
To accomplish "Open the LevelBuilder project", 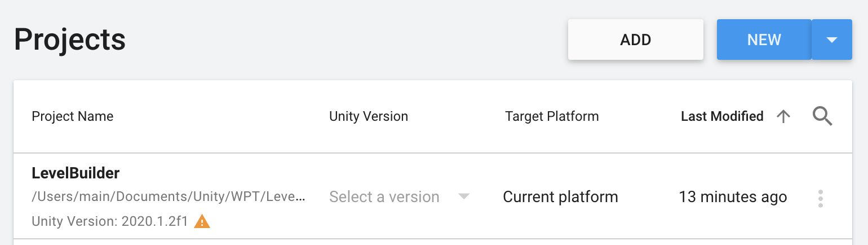I will (76, 173).
